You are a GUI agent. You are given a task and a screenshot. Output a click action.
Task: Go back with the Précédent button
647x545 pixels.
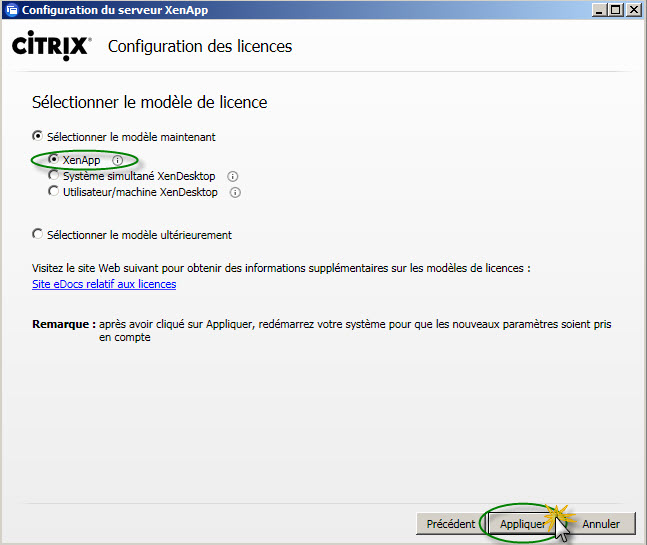451,524
